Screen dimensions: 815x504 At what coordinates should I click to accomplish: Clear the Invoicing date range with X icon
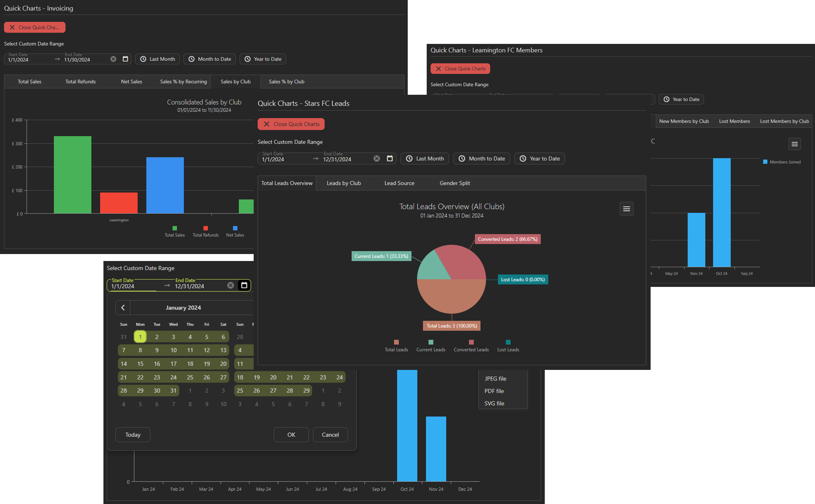[x=113, y=59]
